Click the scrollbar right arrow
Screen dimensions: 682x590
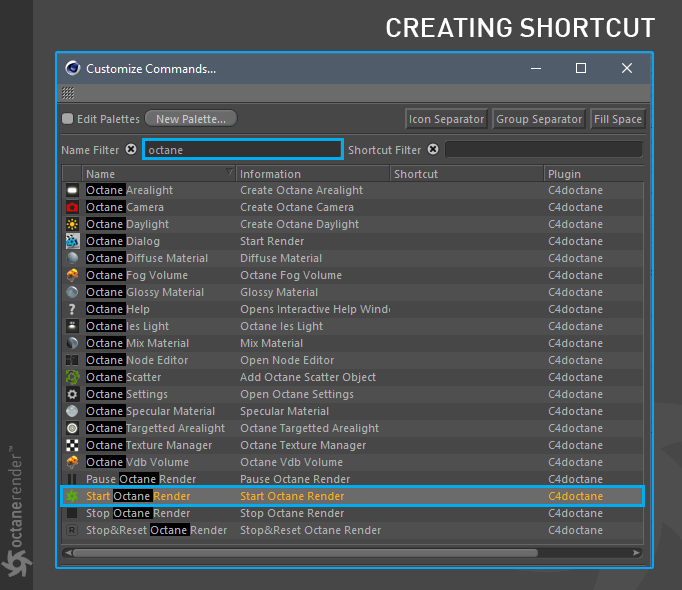tap(636, 553)
